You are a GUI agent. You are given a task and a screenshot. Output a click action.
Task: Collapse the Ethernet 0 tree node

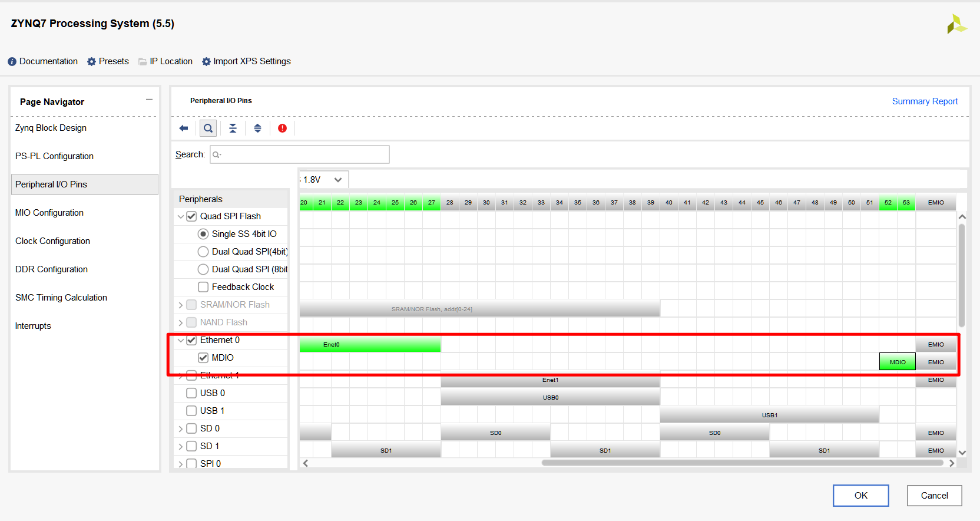click(x=181, y=341)
